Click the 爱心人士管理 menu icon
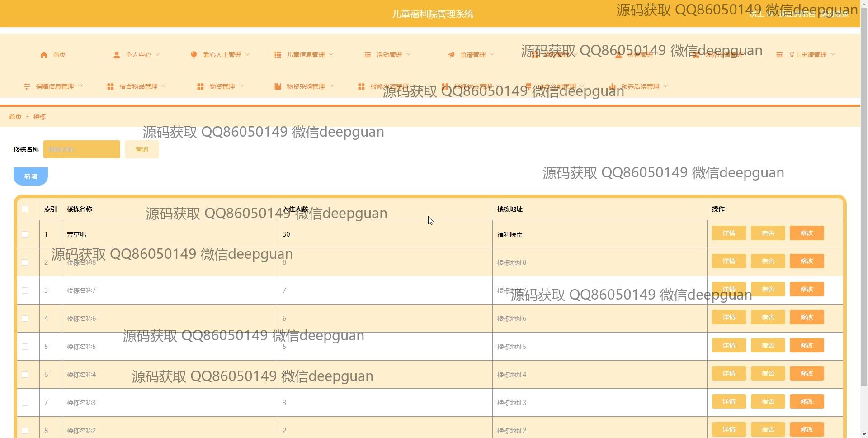868x438 pixels. coord(194,55)
